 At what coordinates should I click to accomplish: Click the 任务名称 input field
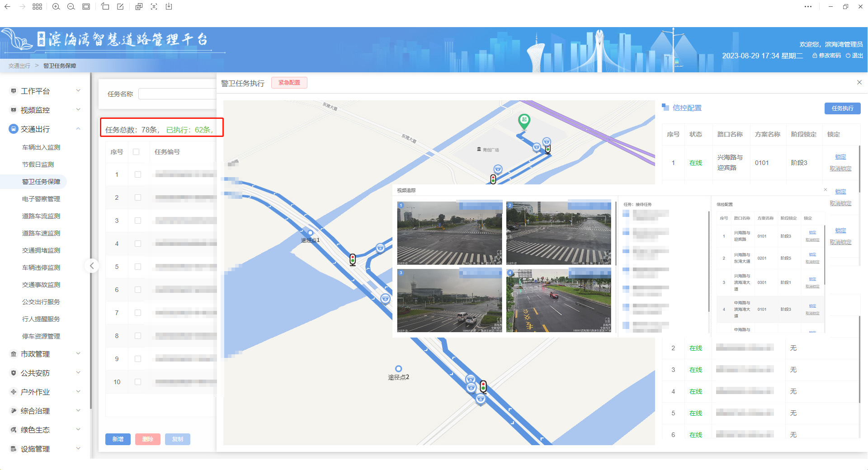(x=178, y=94)
